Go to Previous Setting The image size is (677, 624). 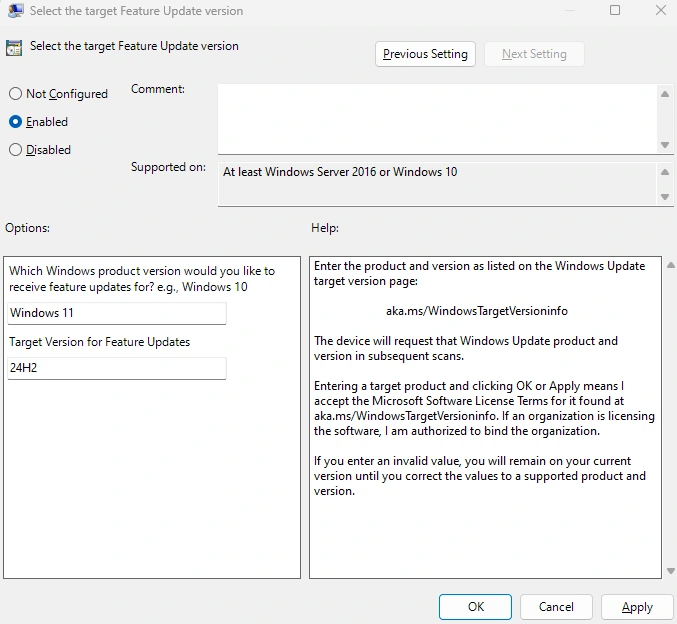pos(425,54)
